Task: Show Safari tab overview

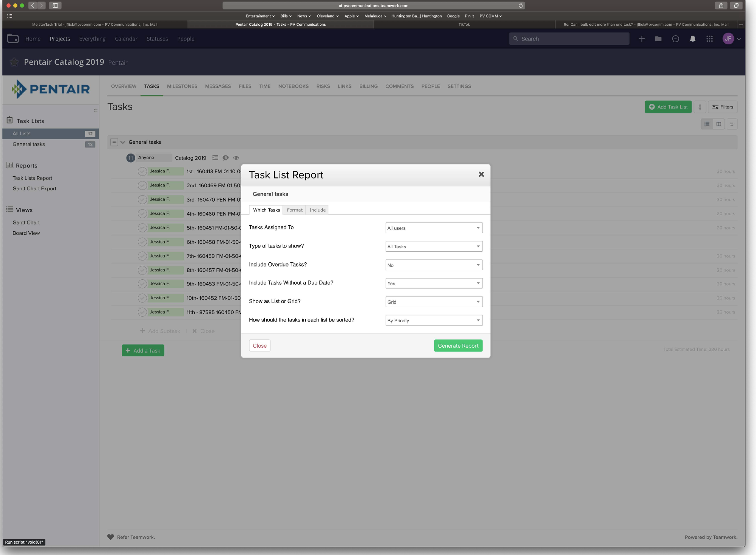Action: [736, 6]
